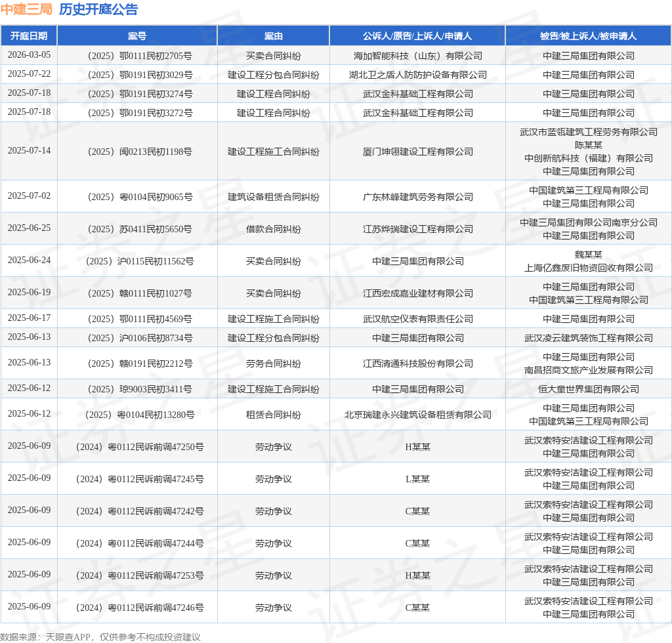Click plaintiff 武汉航空仪表有限责任公司

[418, 319]
